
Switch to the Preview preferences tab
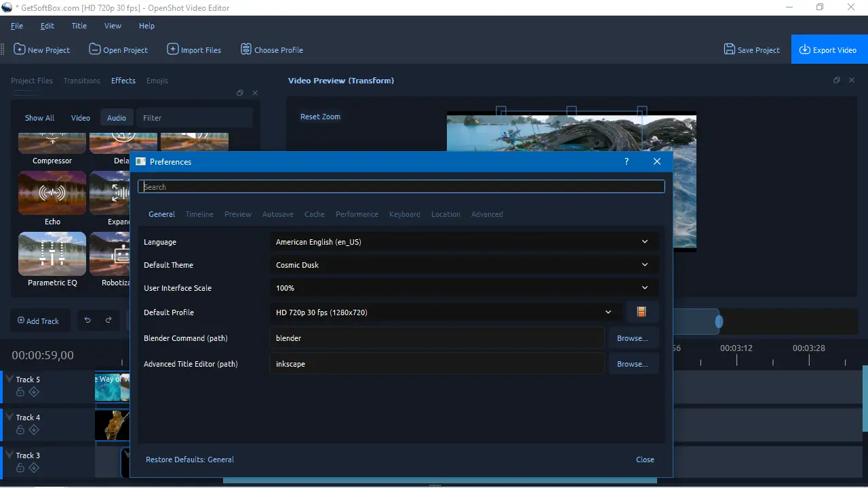[x=238, y=214]
